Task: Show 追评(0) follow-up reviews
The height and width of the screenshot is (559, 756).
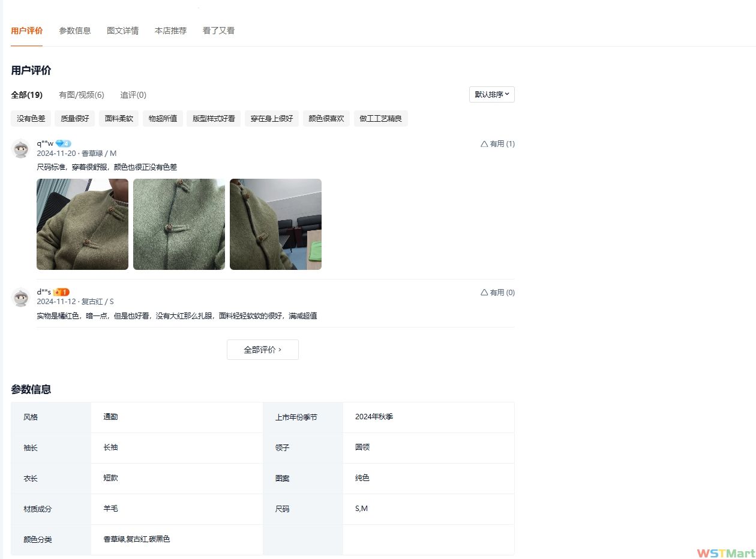Action: click(133, 95)
